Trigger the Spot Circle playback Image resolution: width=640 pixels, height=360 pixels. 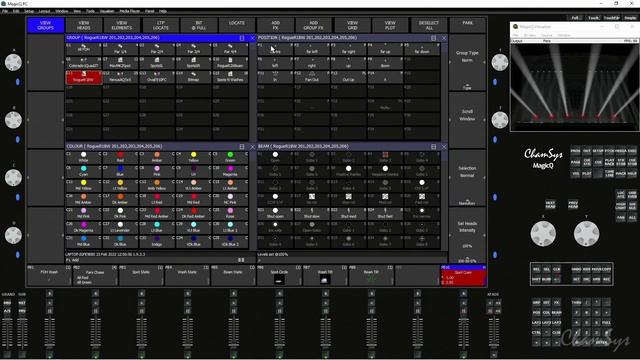[279, 276]
